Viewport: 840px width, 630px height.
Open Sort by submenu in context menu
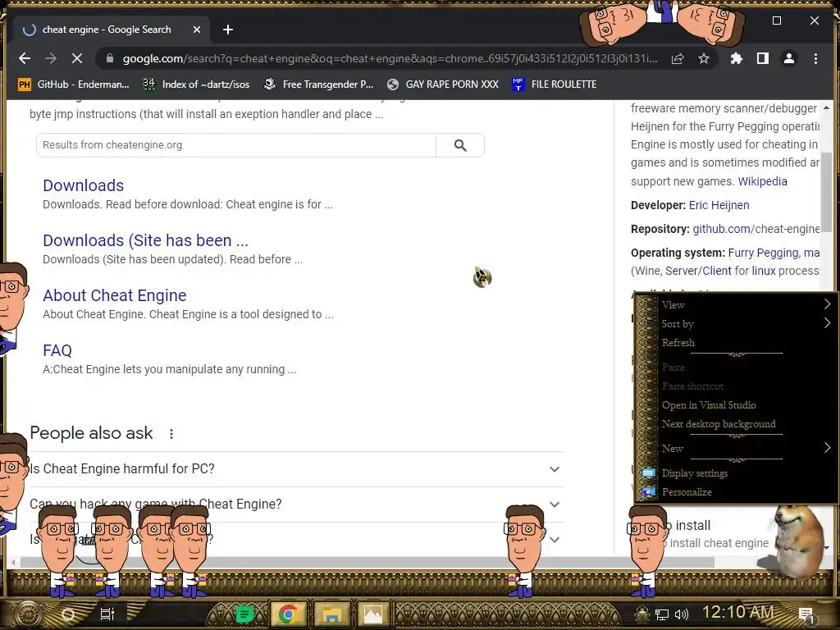tap(746, 323)
